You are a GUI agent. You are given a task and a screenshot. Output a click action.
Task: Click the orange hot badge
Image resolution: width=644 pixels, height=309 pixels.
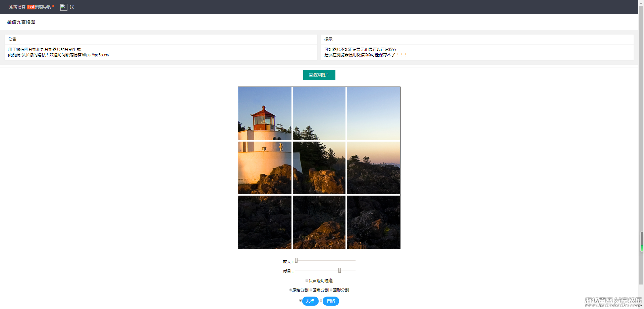pos(31,7)
